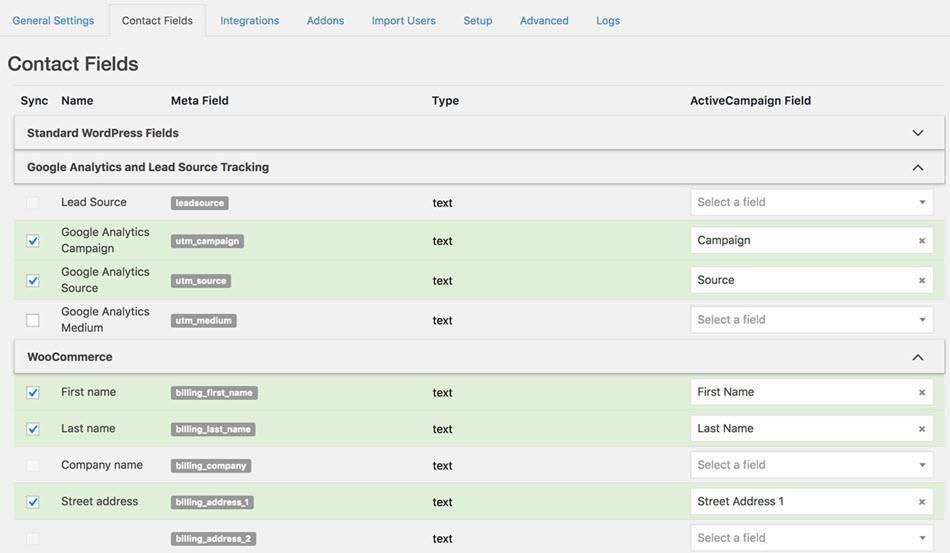Click the billing_first_name meta tag
The height and width of the screenshot is (553, 950).
click(214, 393)
